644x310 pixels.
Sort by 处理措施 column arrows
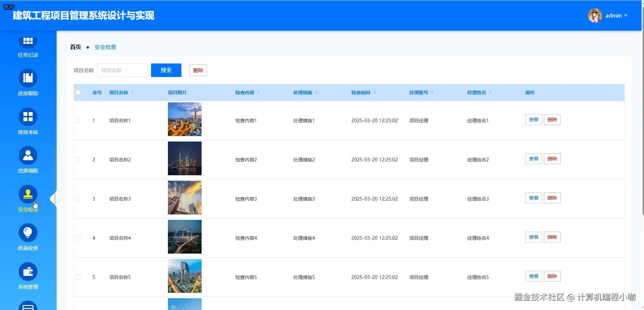(316, 93)
